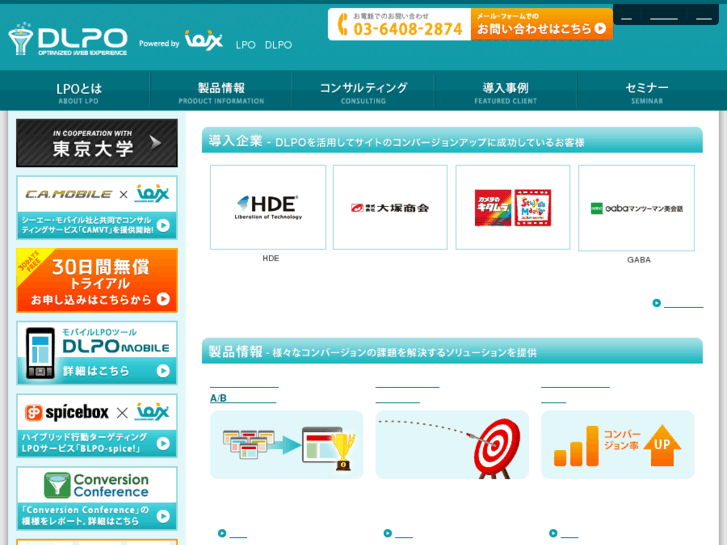The image size is (727, 545).
Task: Click the arrow icon on the DLPO MOBILE banner
Action: pos(163,371)
